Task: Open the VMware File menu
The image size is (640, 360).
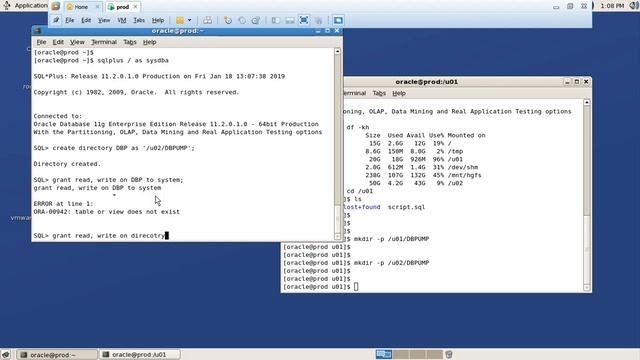Action: pyautogui.click(x=69, y=20)
